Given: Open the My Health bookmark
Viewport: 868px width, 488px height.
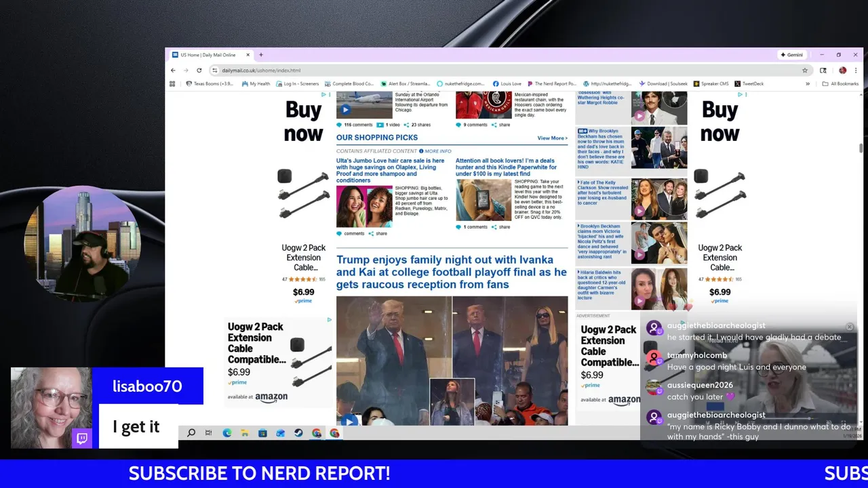Looking at the screenshot, I should coord(256,84).
